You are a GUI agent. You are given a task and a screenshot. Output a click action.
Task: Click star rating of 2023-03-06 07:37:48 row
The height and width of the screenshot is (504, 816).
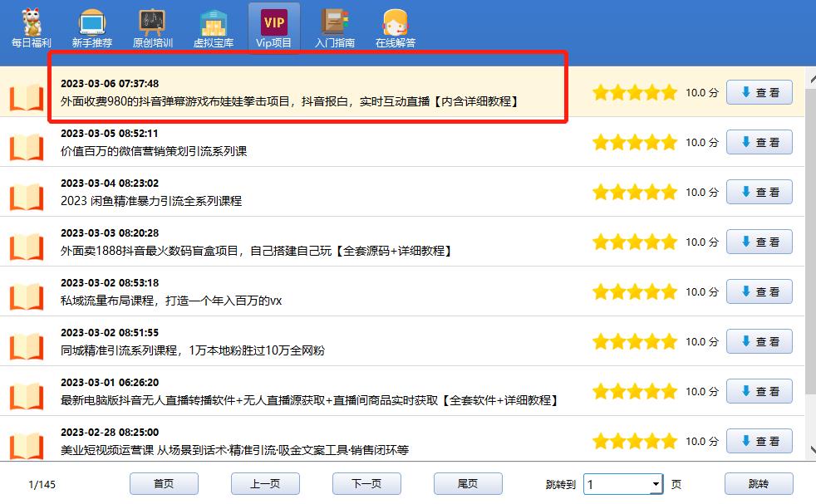tap(634, 93)
